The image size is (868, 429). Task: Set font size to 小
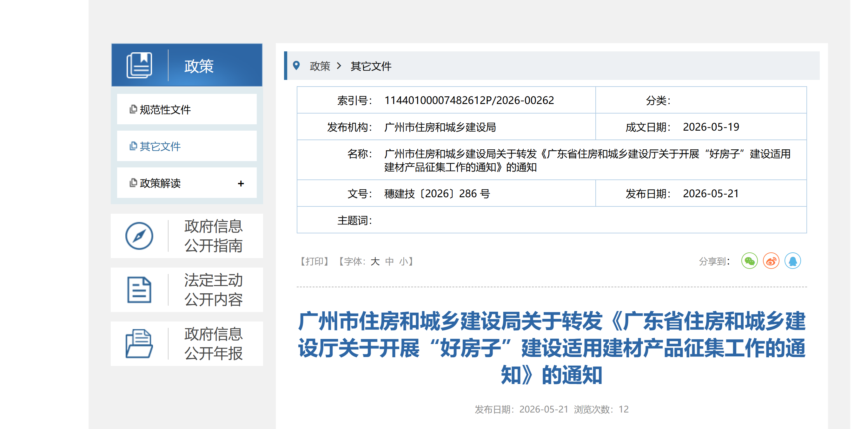coord(403,261)
